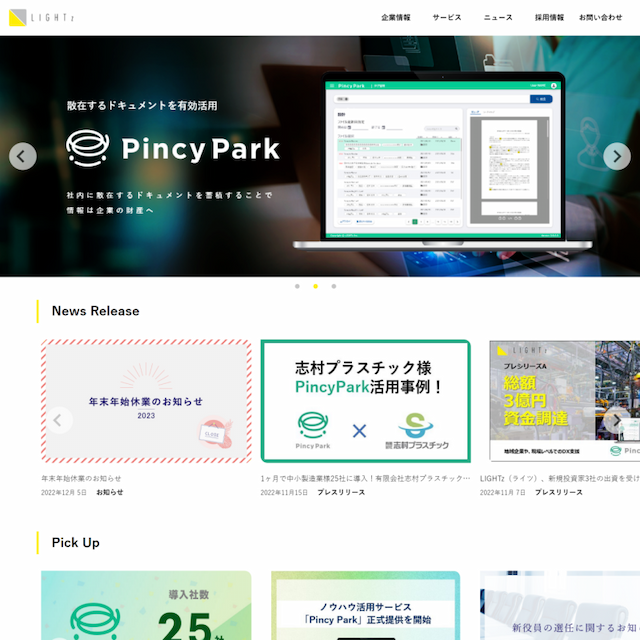Open the 導入社数 25社 Pick Up card
640x640 pixels.
coord(146,605)
